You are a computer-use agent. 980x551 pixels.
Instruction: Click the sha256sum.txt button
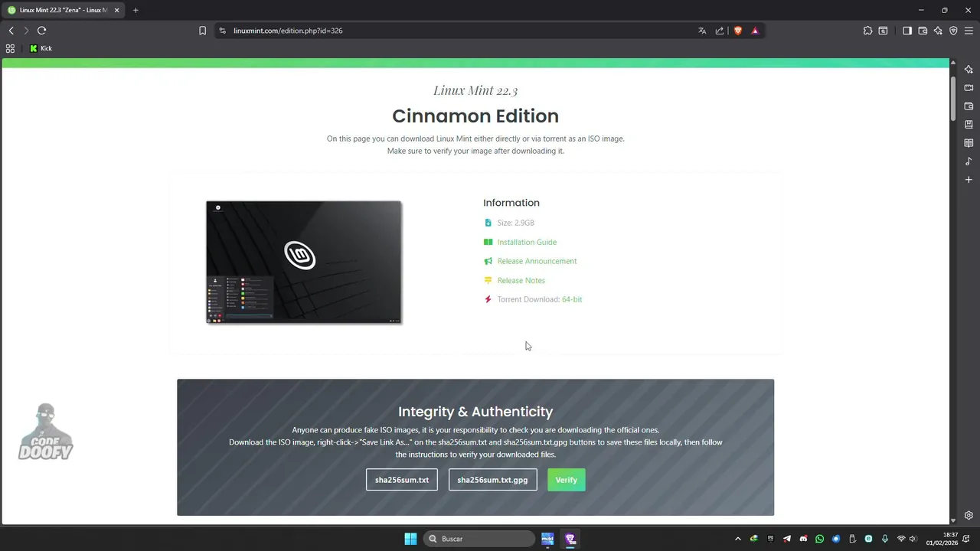(402, 480)
